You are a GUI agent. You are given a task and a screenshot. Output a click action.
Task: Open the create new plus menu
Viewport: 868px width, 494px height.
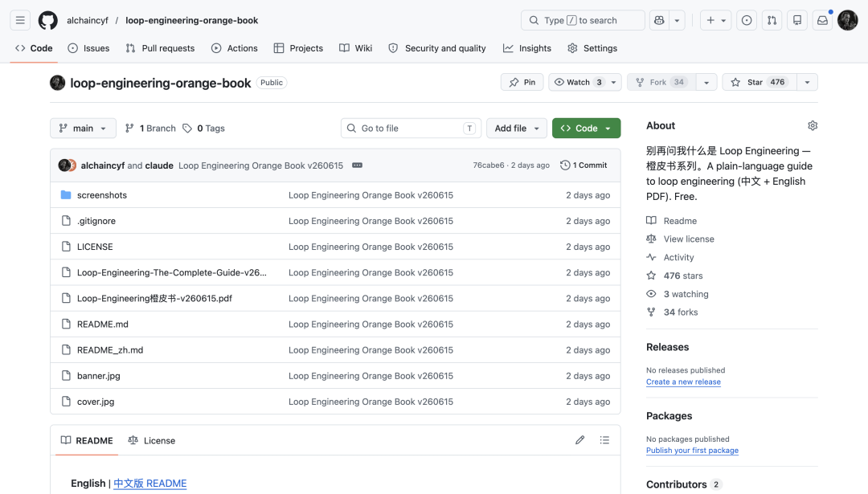pos(716,20)
